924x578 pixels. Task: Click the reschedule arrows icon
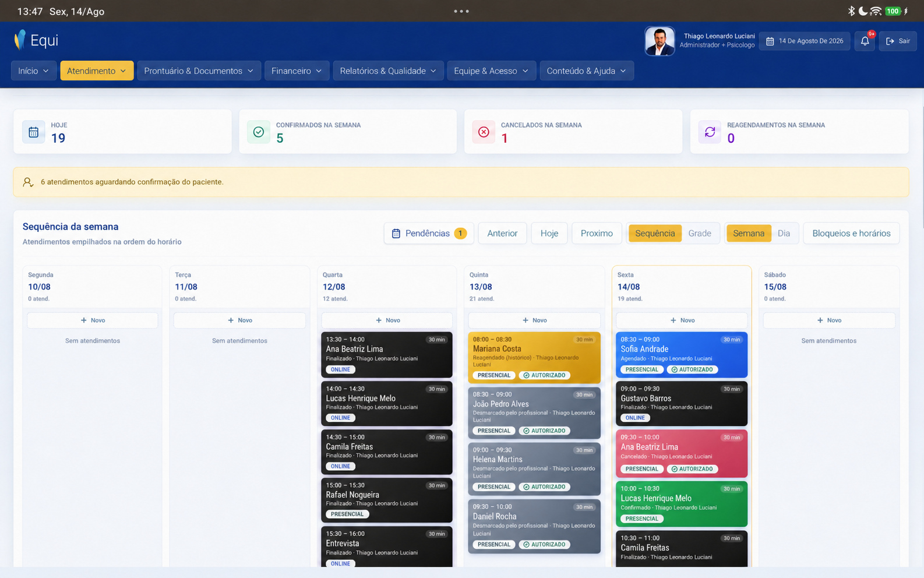click(710, 132)
